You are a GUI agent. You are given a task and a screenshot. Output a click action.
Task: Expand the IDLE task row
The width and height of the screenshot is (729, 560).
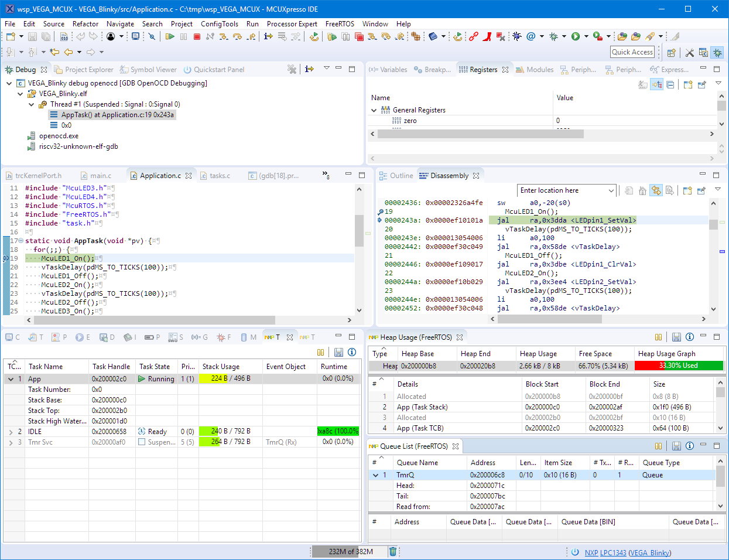[11, 432]
